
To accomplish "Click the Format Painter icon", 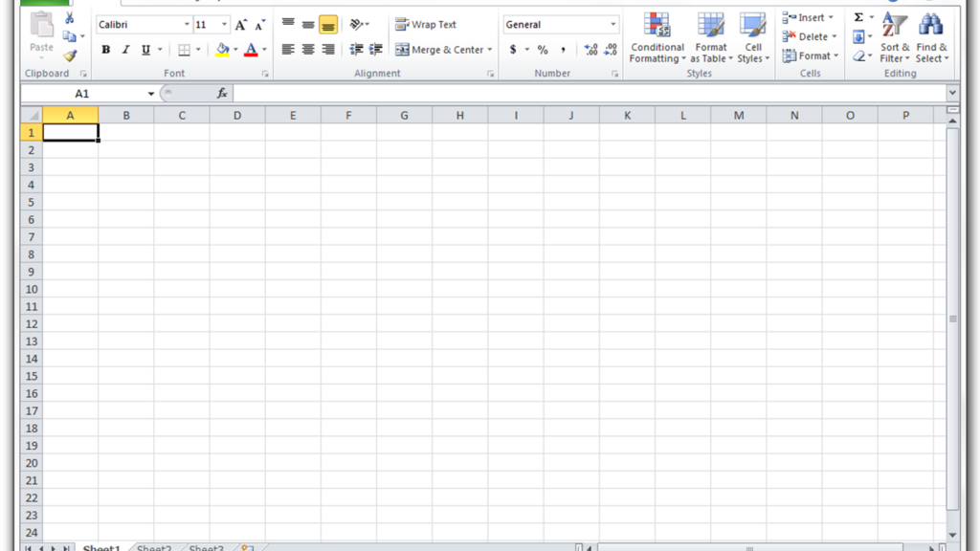I will tap(69, 55).
